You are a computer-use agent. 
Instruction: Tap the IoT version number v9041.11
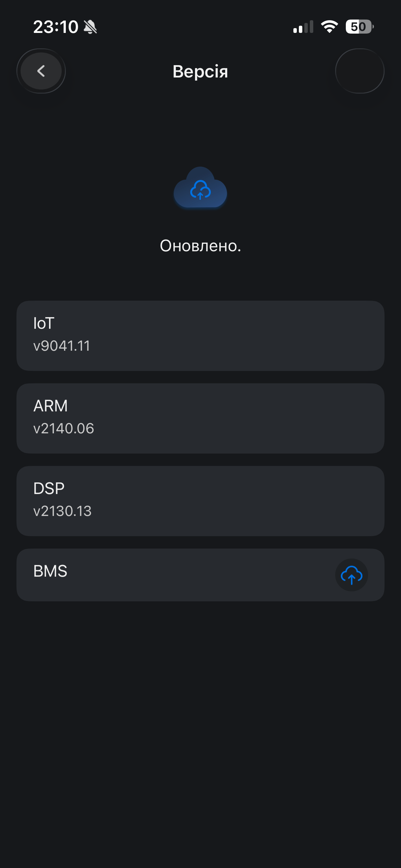coord(62,346)
